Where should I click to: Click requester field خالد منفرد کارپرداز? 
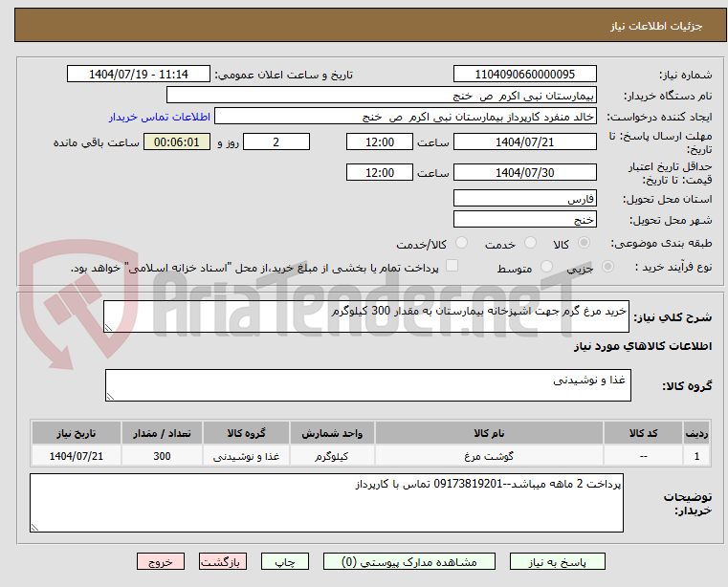click(x=406, y=116)
